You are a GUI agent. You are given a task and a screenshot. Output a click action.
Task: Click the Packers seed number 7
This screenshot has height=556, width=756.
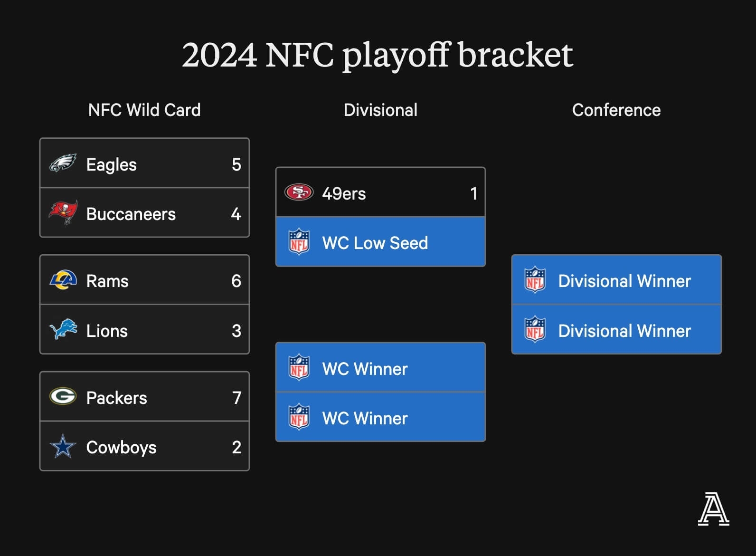(236, 398)
